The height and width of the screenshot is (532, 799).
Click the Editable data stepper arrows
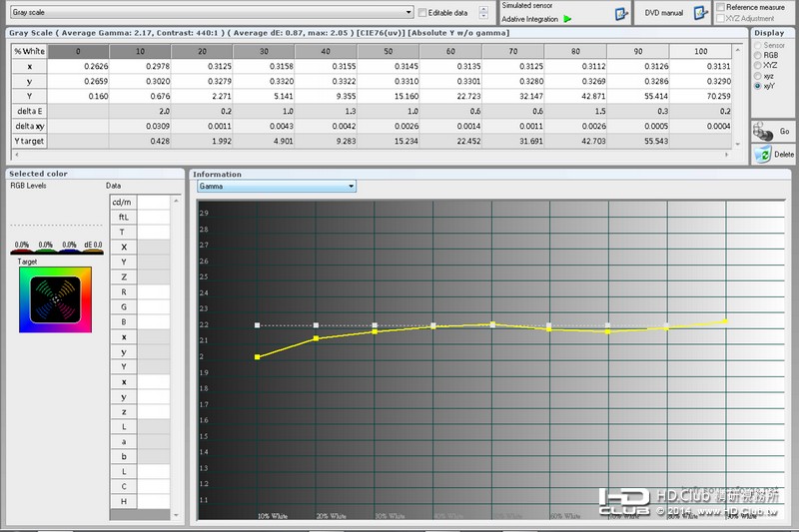pyautogui.click(x=483, y=13)
